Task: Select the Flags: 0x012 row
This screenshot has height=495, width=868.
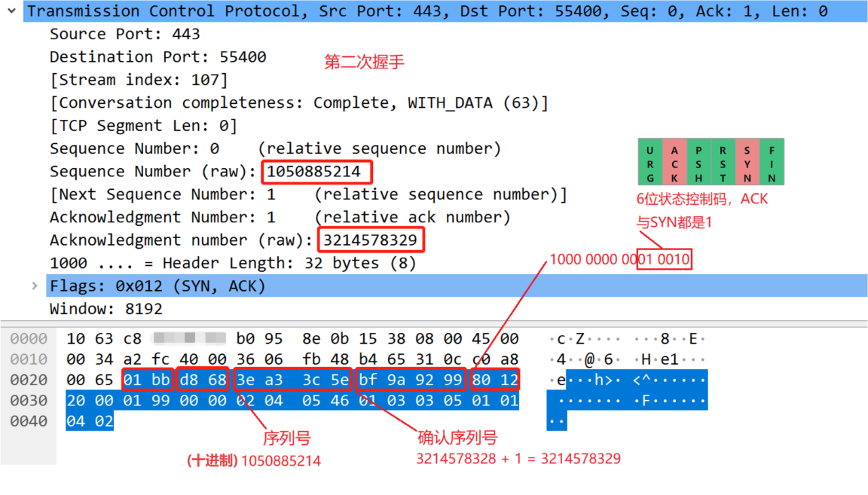Action: (457, 286)
